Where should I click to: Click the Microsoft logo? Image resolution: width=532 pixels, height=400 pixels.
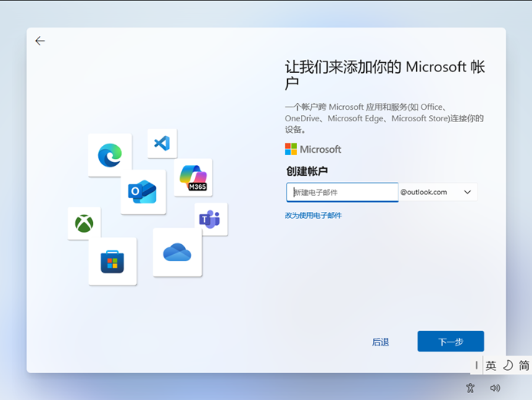pyautogui.click(x=312, y=149)
